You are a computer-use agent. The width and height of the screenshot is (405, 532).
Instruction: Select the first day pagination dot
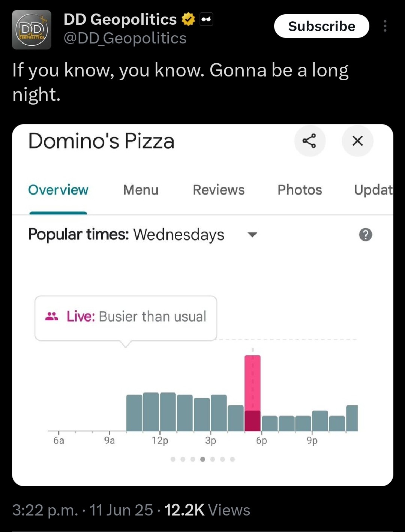[173, 459]
